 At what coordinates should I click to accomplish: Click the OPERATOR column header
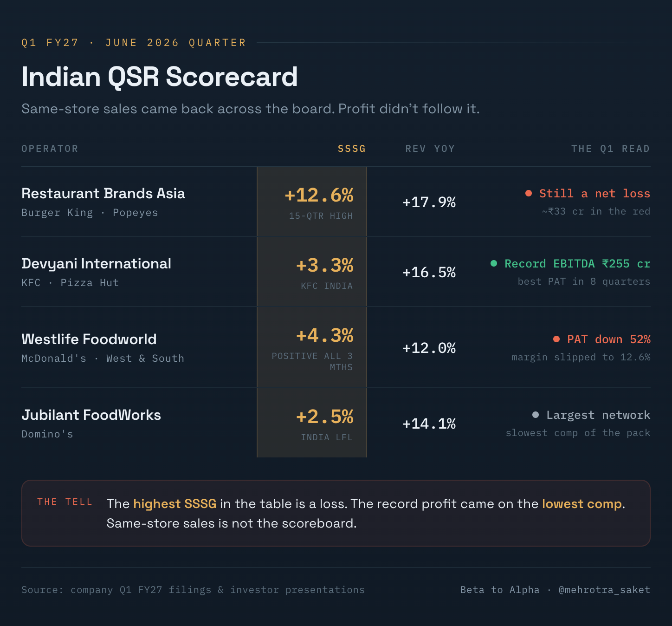pyautogui.click(x=50, y=149)
